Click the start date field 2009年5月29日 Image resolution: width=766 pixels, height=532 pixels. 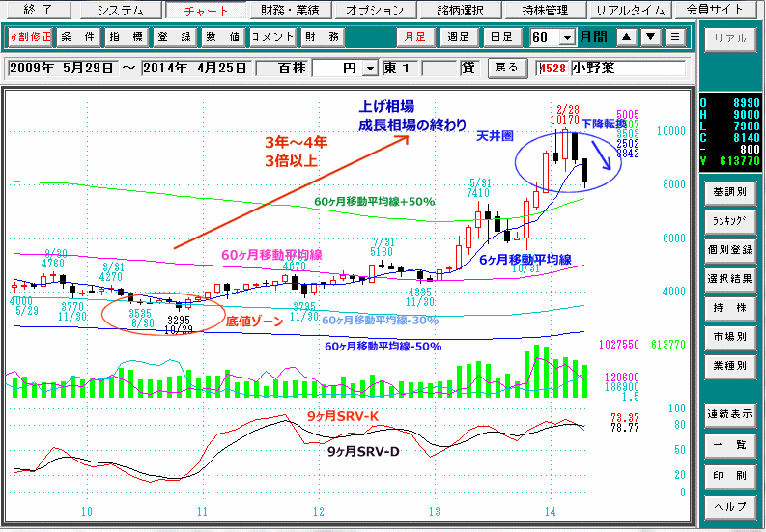[62, 68]
